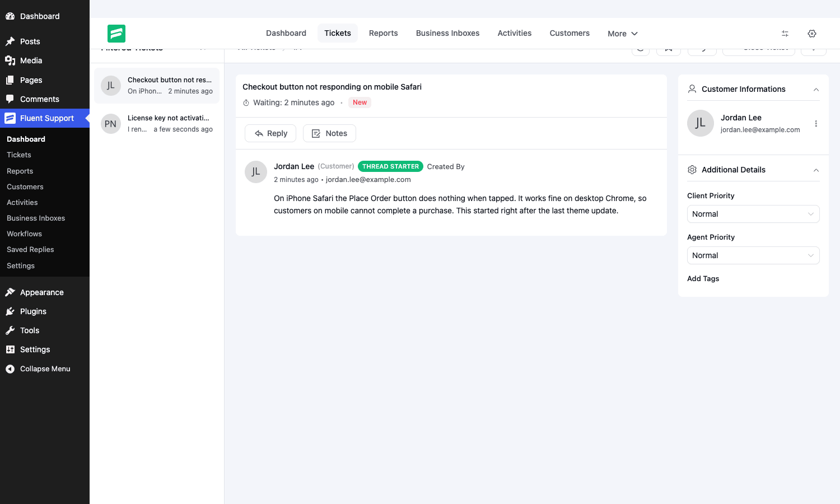The width and height of the screenshot is (840, 504).
Task: Click the Pages icon in sidebar
Action: [x=10, y=80]
